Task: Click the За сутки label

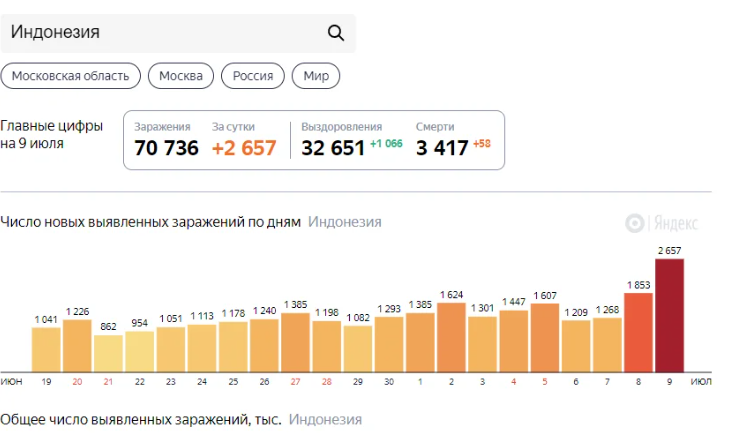Action: [233, 127]
